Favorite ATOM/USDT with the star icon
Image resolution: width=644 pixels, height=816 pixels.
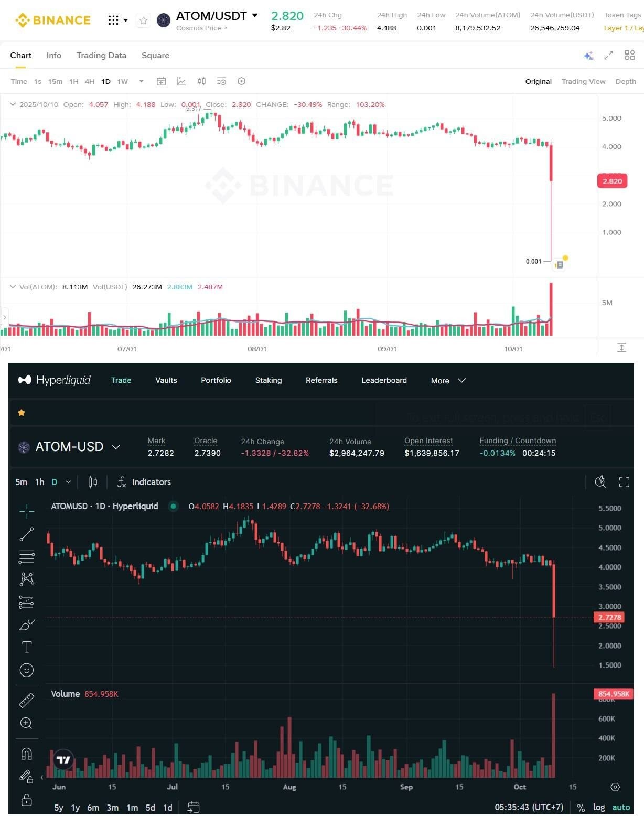point(143,20)
